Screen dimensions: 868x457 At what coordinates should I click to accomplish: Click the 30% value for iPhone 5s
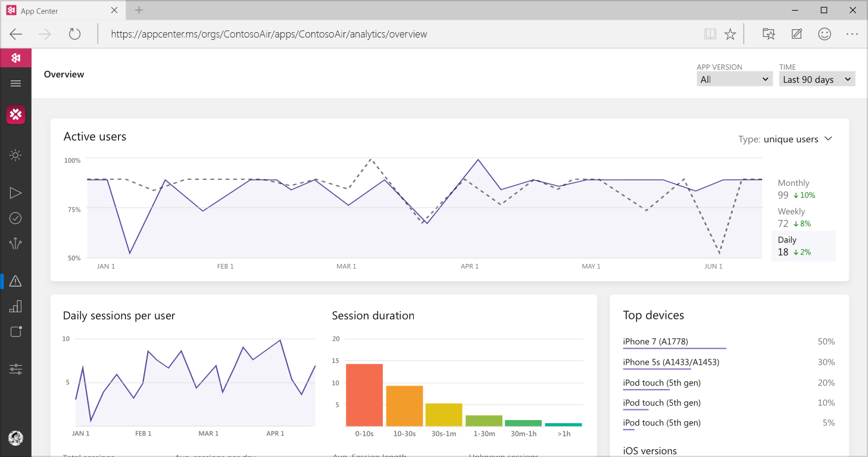click(826, 362)
